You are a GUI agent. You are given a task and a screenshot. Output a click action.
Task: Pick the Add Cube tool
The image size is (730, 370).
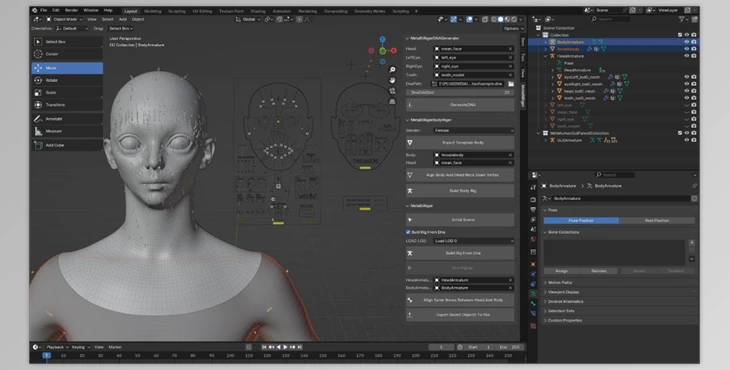(67, 145)
